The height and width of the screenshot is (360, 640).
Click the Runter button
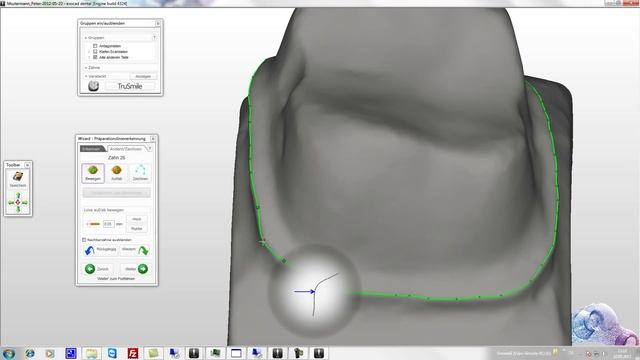137,229
